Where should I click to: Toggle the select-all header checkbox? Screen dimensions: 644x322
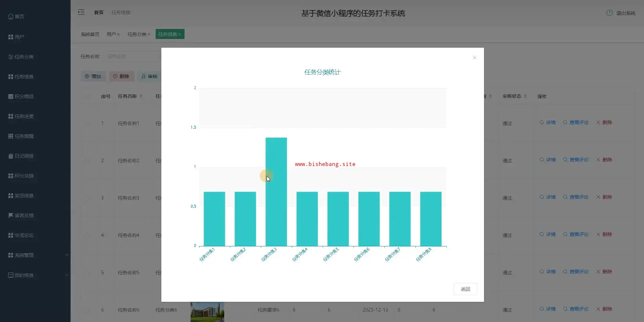point(87,96)
